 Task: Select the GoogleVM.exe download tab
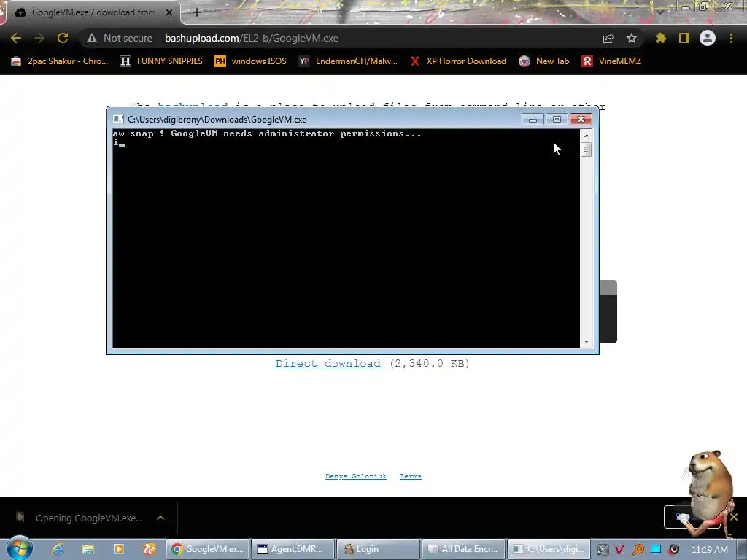[93, 12]
